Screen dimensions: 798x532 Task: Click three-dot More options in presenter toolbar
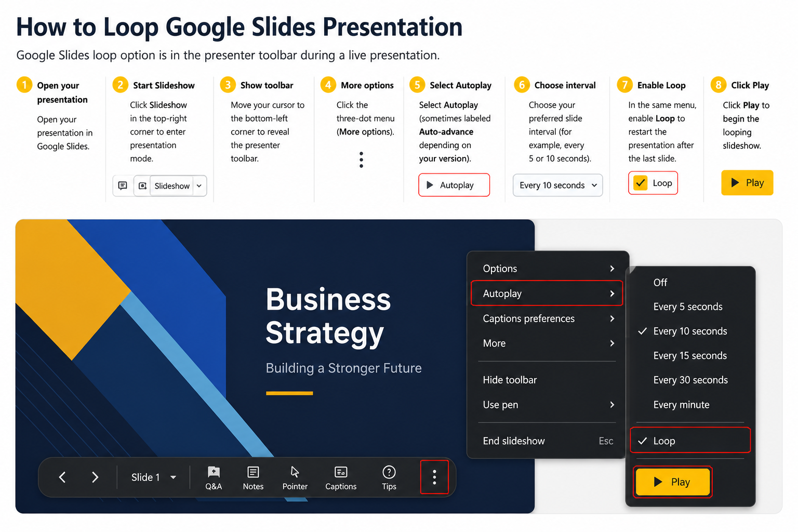click(434, 477)
